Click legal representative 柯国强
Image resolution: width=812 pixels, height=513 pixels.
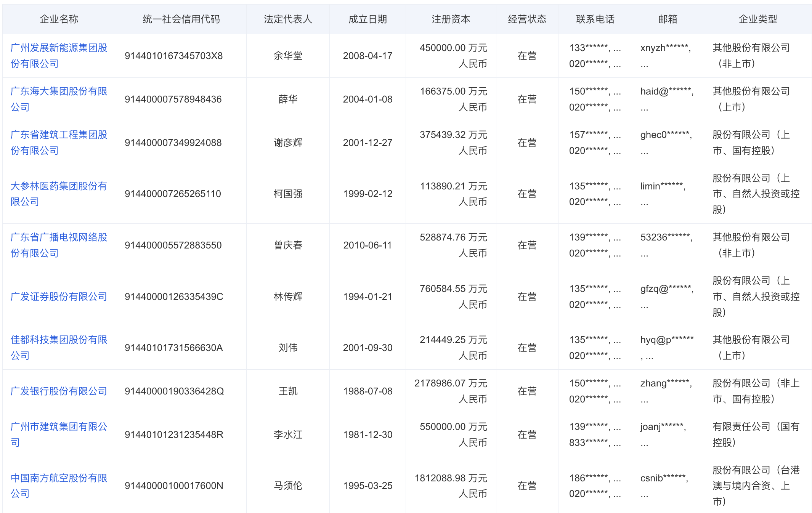pos(288,194)
